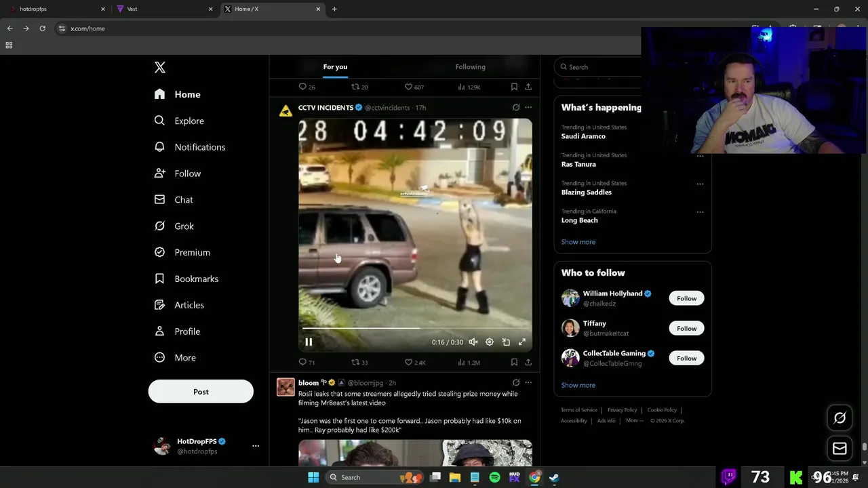Show more Who to follow suggestions
868x488 pixels.
point(578,385)
